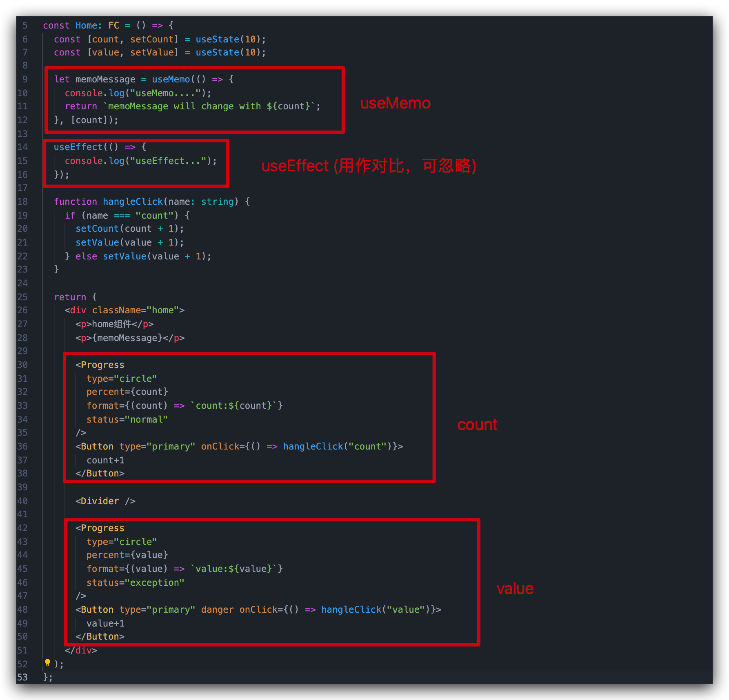Click the 'useMemo' function call on line 9
This screenshot has height=700, width=729.
coord(171,80)
